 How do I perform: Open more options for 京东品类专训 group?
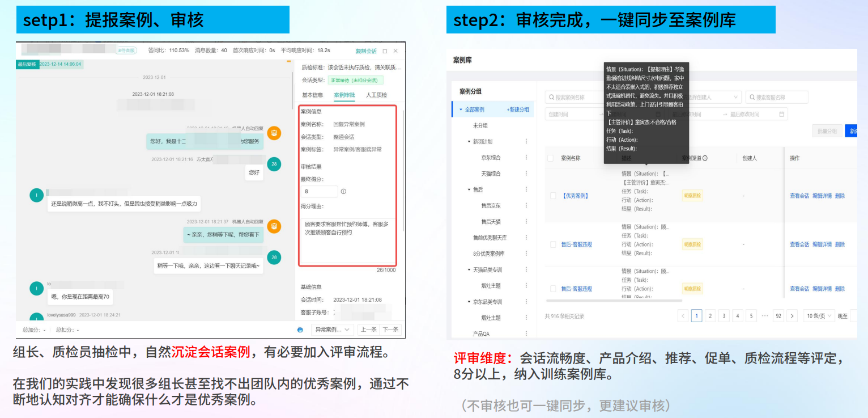(x=526, y=302)
